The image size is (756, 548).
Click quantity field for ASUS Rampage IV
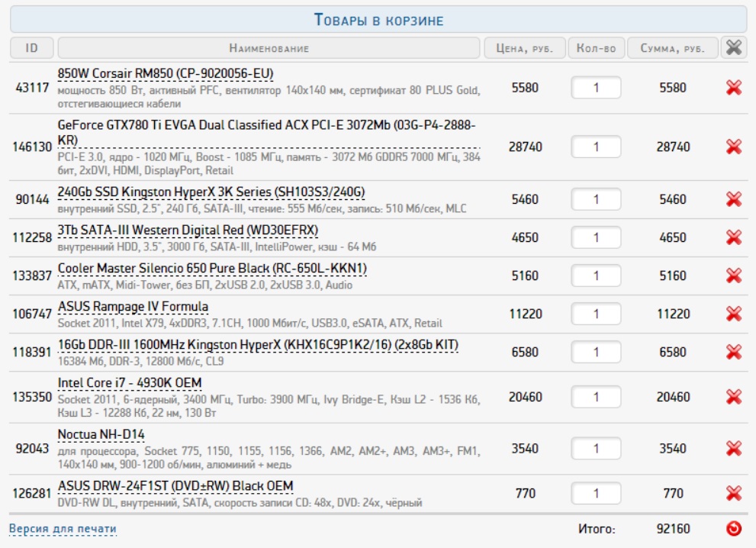(596, 314)
